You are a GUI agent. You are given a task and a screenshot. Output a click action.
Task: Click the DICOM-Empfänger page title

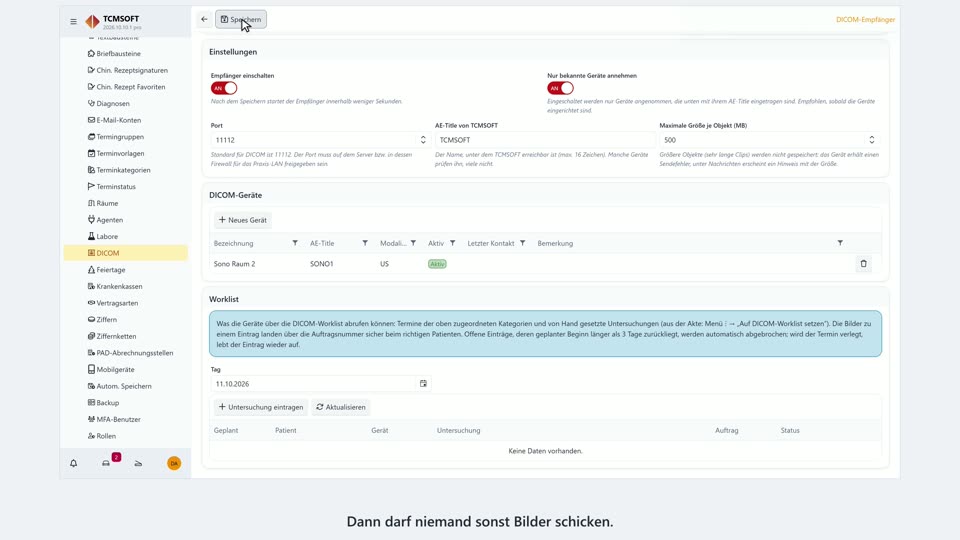(x=865, y=20)
